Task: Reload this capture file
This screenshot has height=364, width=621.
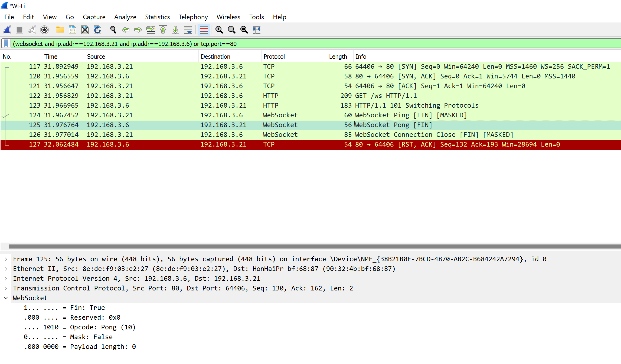Action: (97, 30)
